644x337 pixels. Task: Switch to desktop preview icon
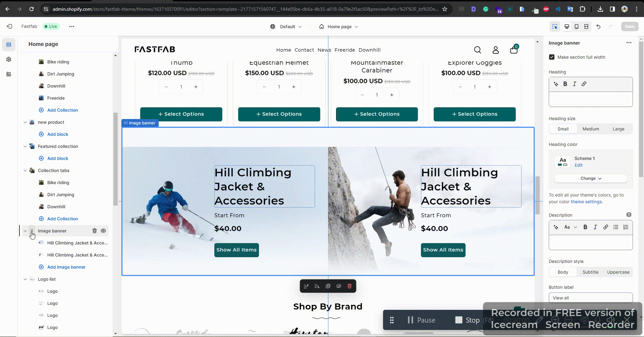pyautogui.click(x=567, y=27)
